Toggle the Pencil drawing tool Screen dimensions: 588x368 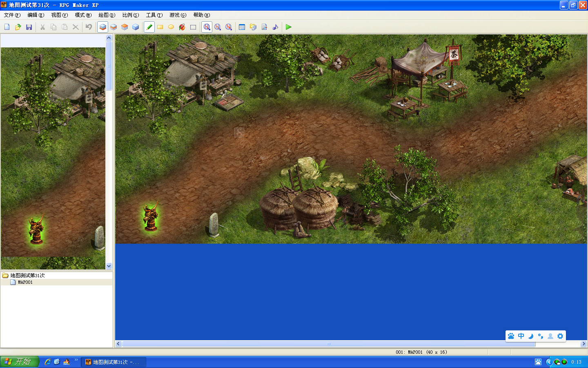(x=149, y=27)
